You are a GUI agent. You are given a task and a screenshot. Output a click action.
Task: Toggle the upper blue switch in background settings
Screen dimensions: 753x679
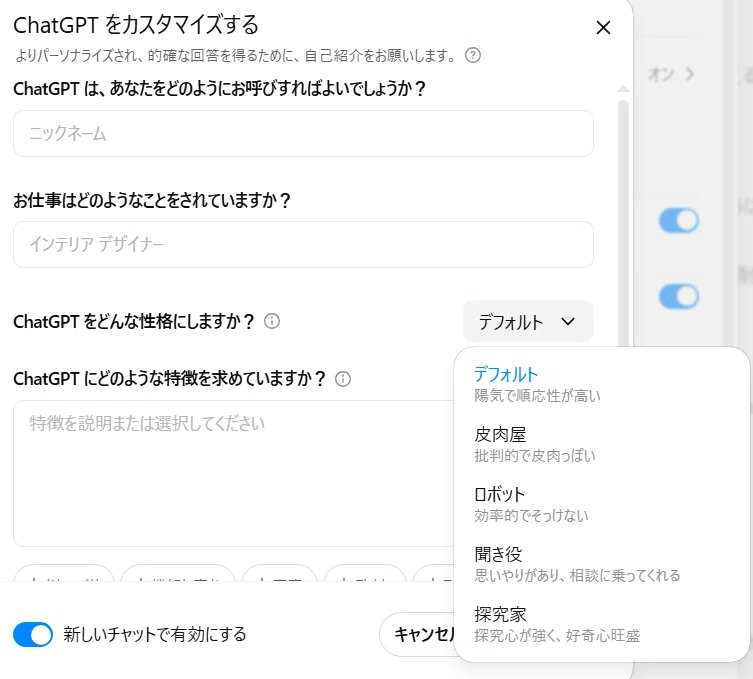679,220
